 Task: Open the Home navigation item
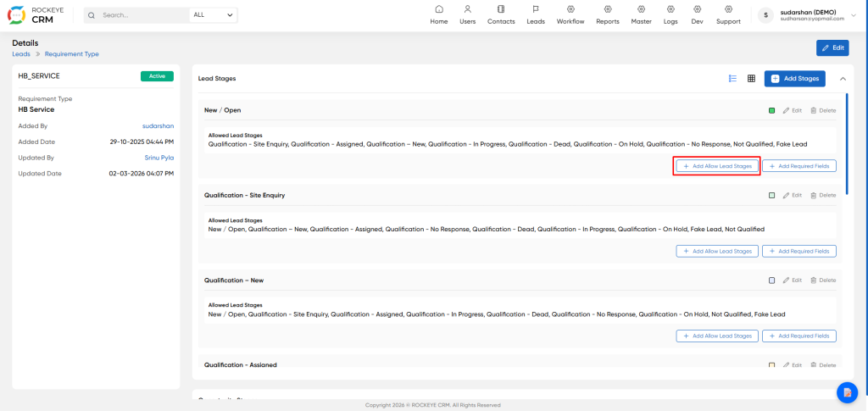439,15
